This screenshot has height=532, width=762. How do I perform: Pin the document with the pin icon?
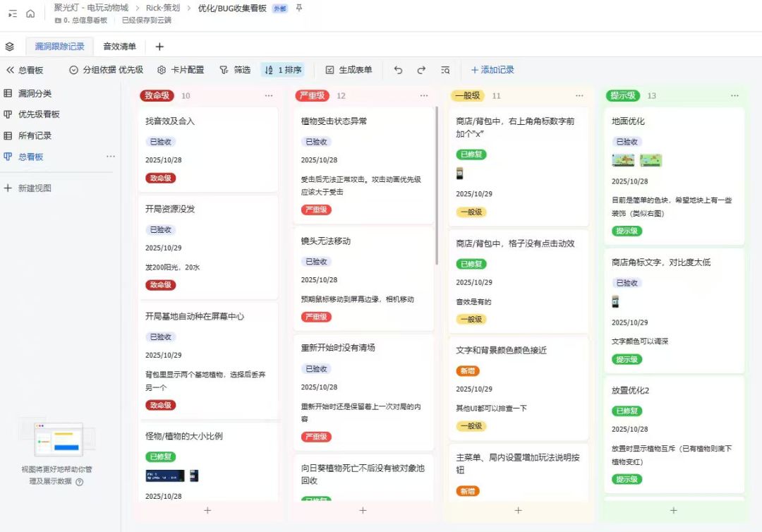pos(299,8)
